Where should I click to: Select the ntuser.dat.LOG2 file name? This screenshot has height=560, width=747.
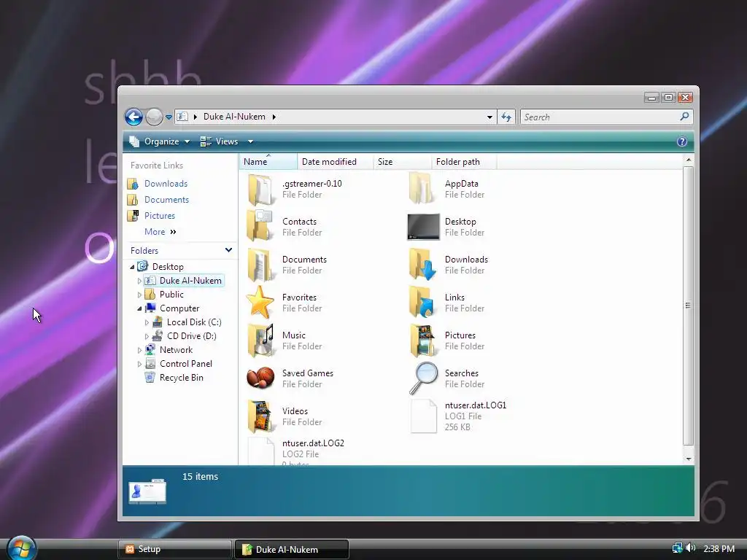313,443
